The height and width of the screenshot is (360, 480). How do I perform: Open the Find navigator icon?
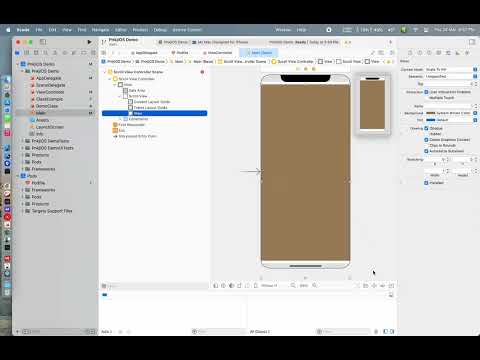(46, 53)
